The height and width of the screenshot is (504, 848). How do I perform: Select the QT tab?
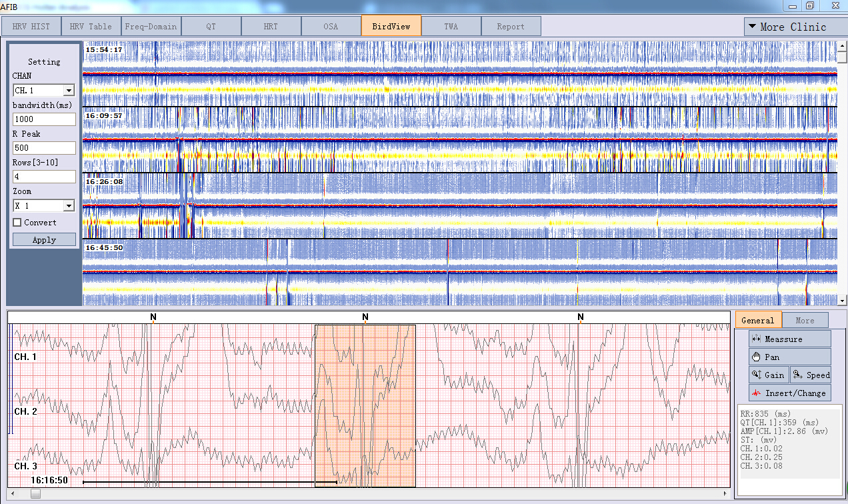tap(211, 27)
